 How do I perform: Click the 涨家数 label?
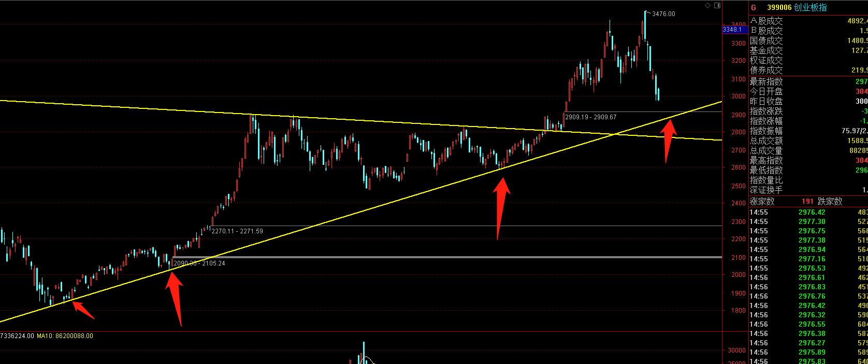click(762, 202)
